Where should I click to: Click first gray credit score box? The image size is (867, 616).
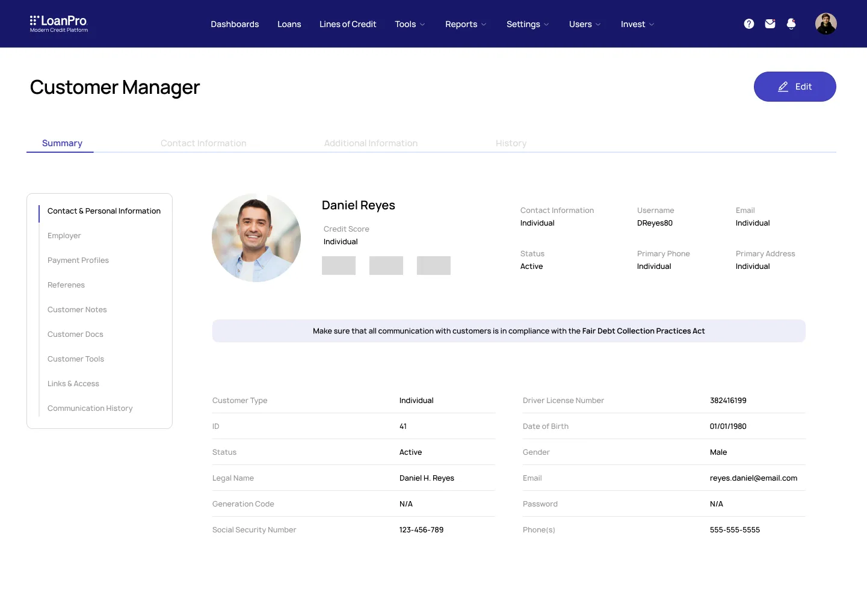click(x=339, y=265)
